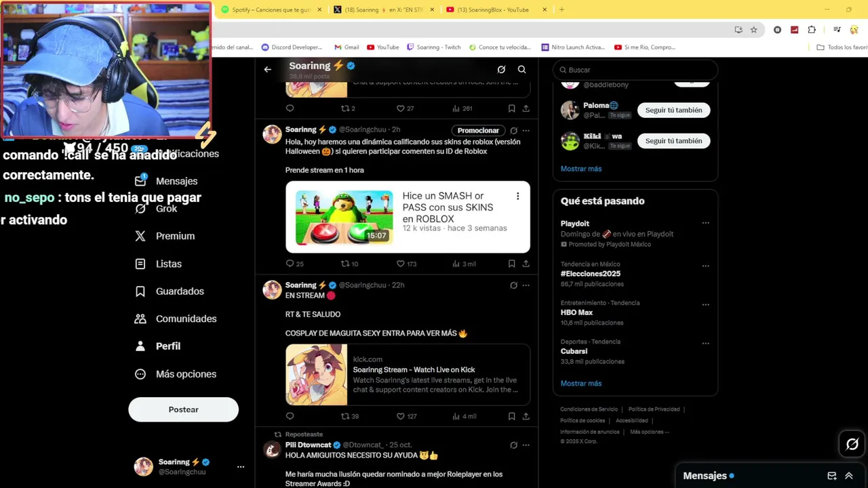This screenshot has height=488, width=868.
Task: Click the Postear button
Action: click(183, 409)
